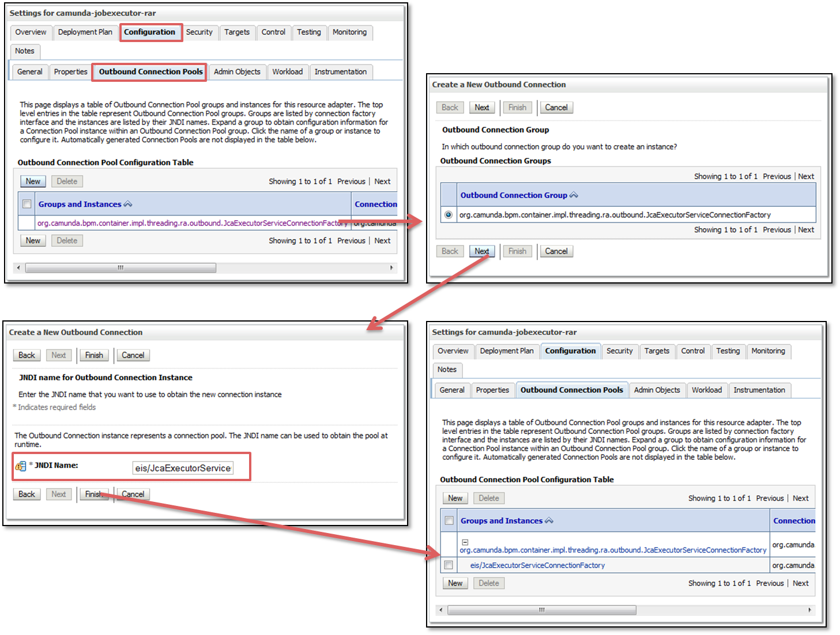Click left scroll arrow in upper Settings panel
The image size is (840, 635).
click(19, 267)
